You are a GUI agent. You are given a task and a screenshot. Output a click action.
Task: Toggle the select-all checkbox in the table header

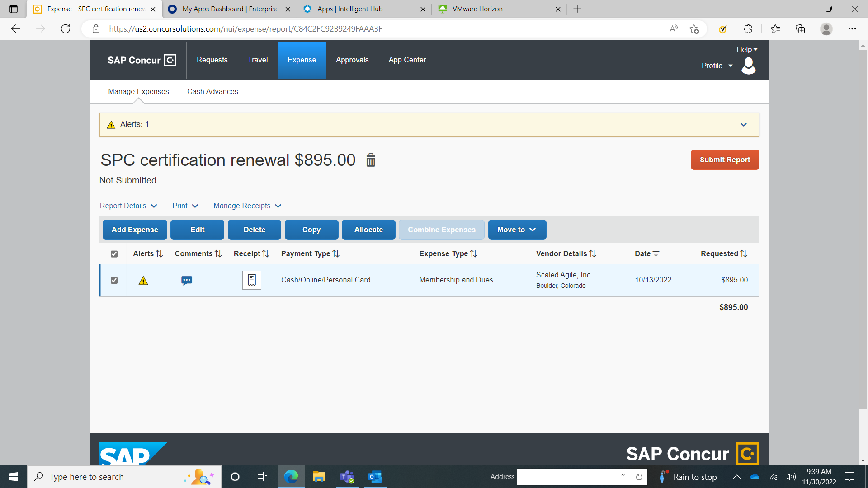114,254
